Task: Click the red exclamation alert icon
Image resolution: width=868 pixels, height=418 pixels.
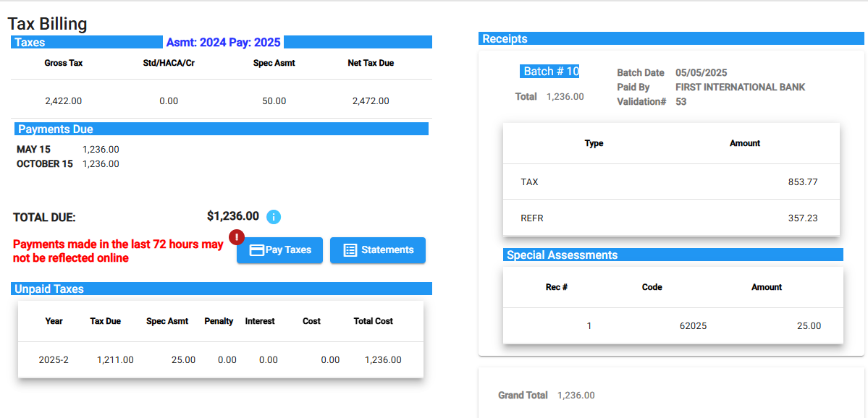Action: point(237,236)
